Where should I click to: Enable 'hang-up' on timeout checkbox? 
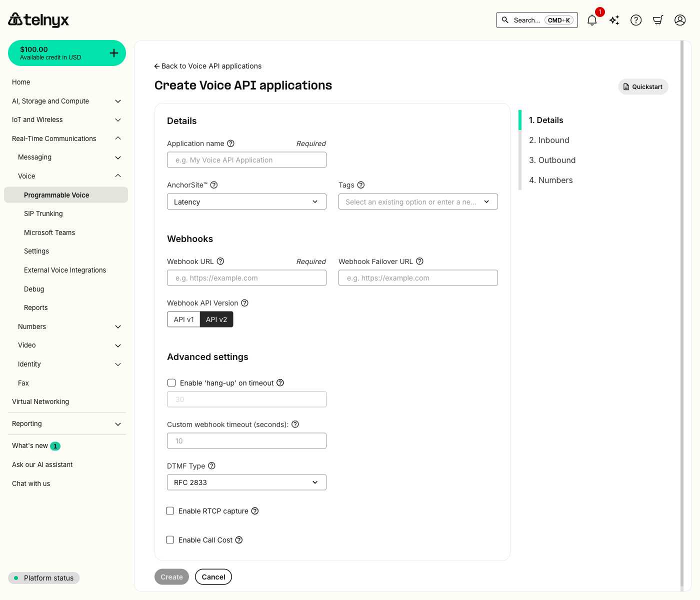click(x=171, y=382)
